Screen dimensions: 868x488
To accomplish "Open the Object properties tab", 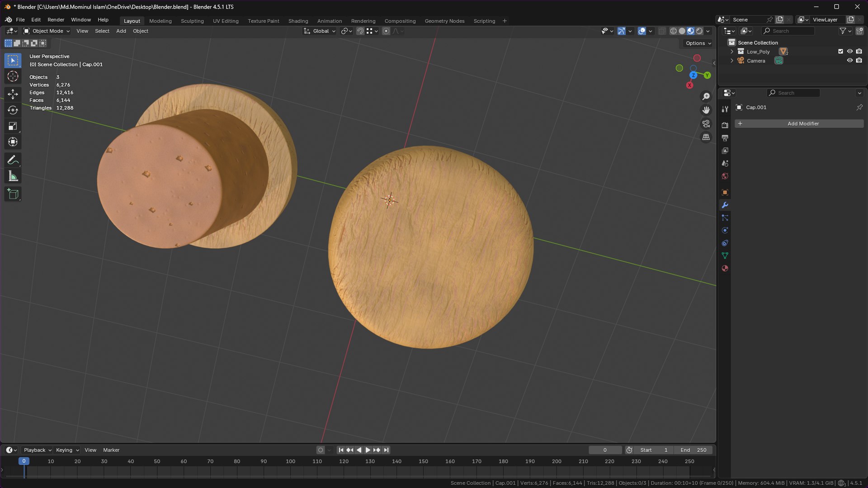I will point(725,192).
